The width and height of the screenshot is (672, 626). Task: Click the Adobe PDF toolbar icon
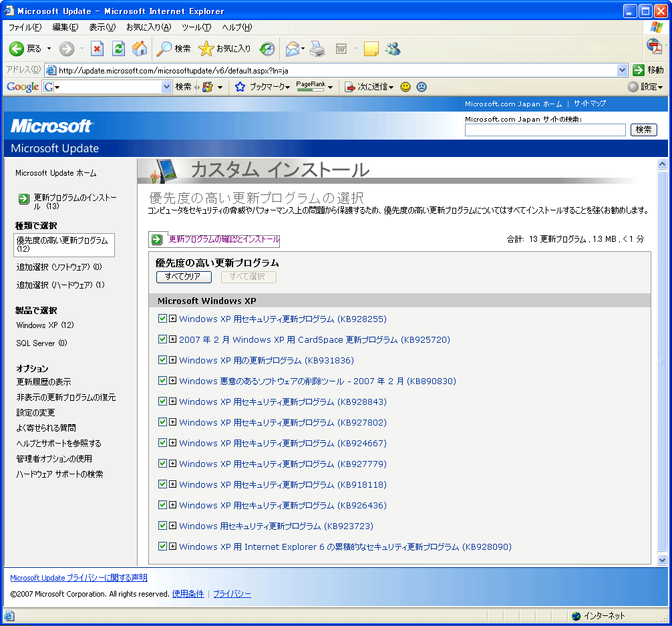655,46
